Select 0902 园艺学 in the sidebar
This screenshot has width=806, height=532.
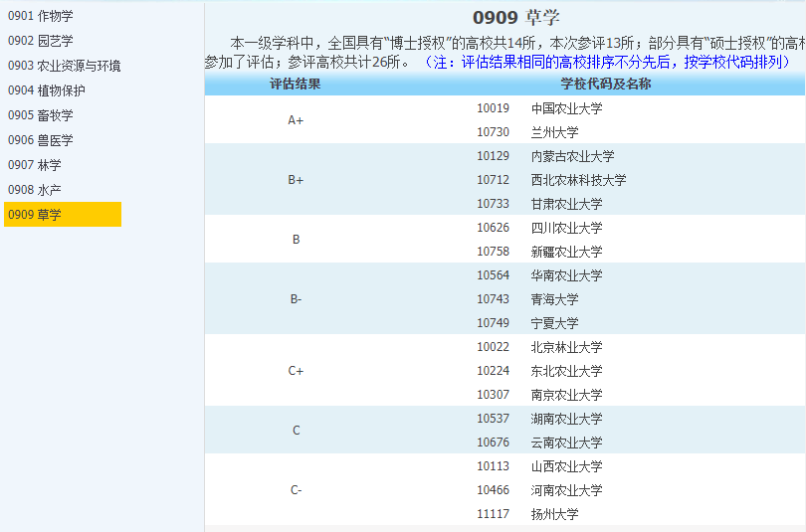tap(41, 41)
